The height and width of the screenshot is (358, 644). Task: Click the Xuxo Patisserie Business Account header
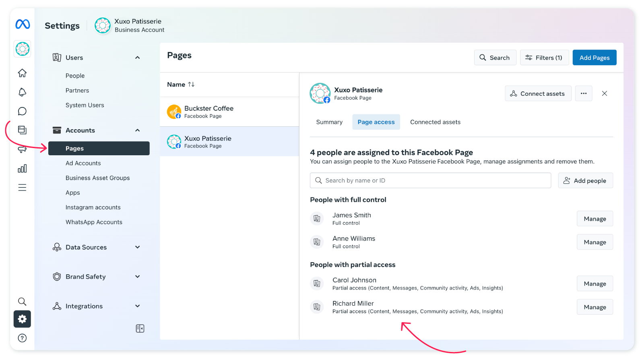130,25
